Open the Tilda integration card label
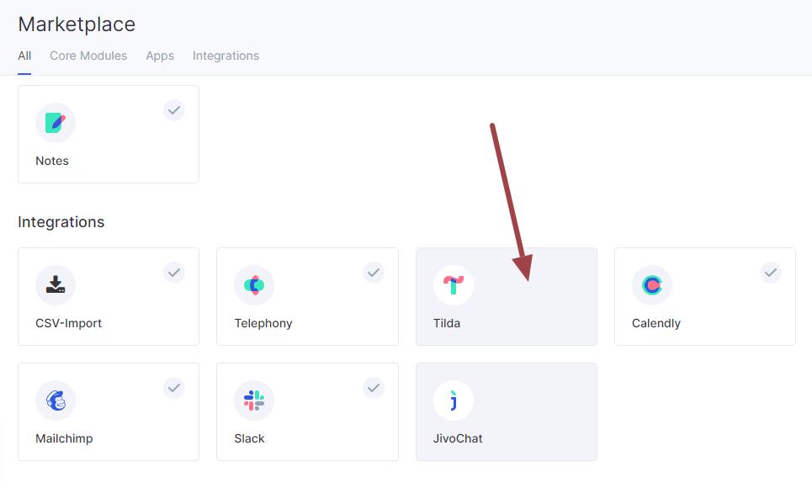 coord(447,323)
